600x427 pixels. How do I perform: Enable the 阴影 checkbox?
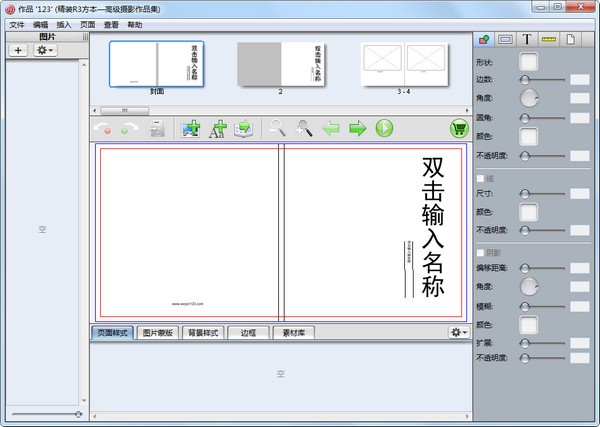(480, 253)
